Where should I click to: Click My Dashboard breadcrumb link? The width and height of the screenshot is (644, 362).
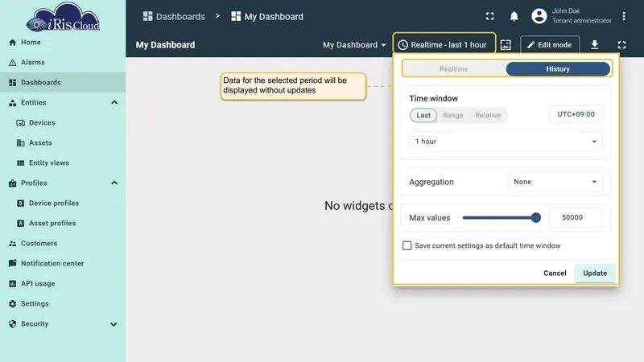tap(267, 16)
